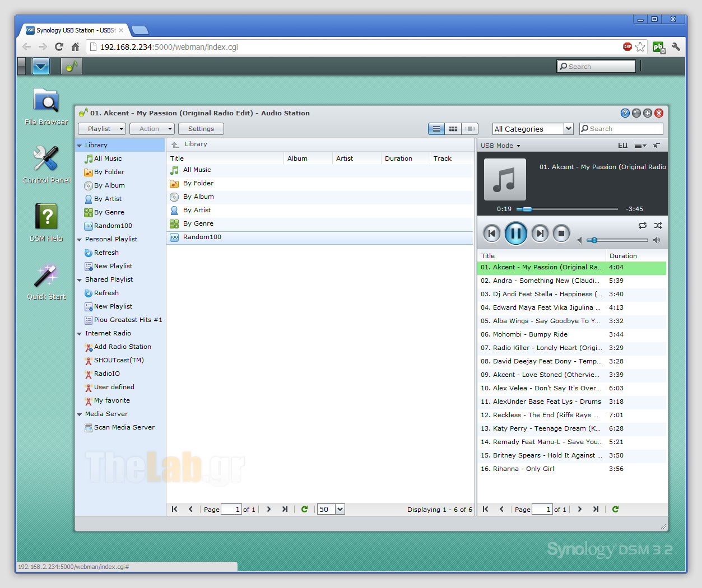Collapse the Library tree section
702x588 pixels.
[x=80, y=146]
